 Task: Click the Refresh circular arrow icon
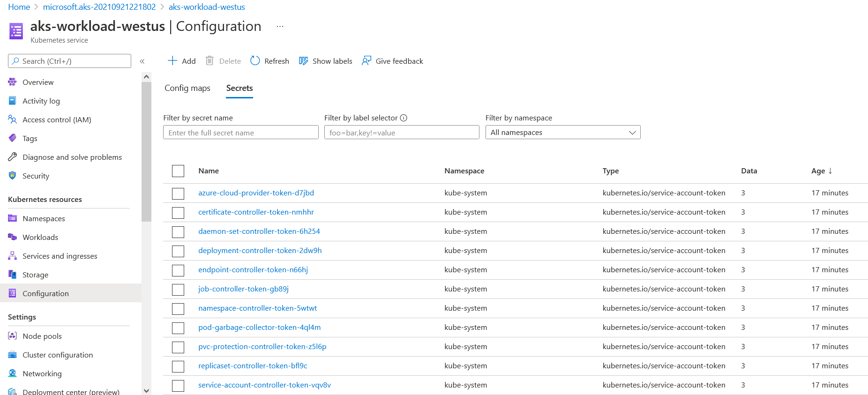click(x=255, y=61)
